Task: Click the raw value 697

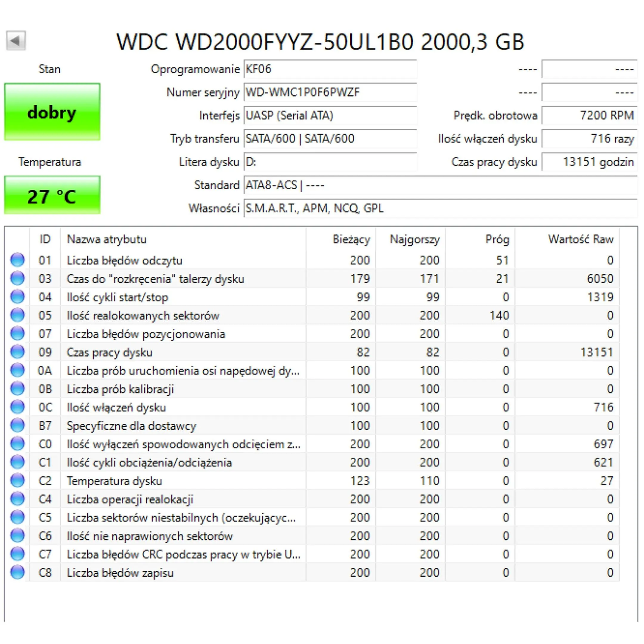Action: tap(603, 444)
